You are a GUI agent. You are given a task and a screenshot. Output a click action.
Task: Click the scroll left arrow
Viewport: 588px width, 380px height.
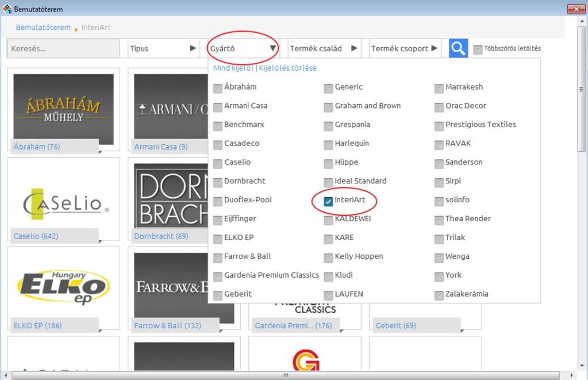(6, 375)
